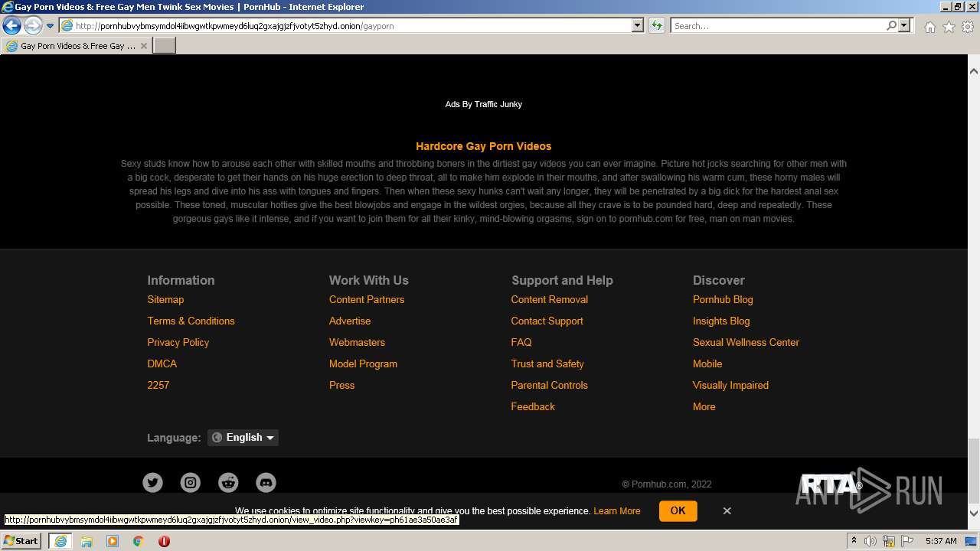This screenshot has height=551, width=980.
Task: Click the page scrollbar down arrow
Action: [x=974, y=514]
